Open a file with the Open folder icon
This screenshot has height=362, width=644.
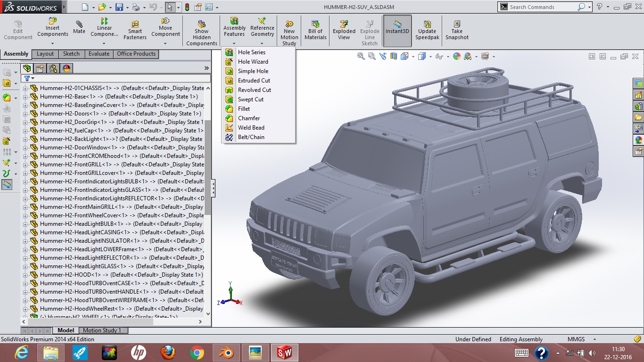tap(102, 7)
